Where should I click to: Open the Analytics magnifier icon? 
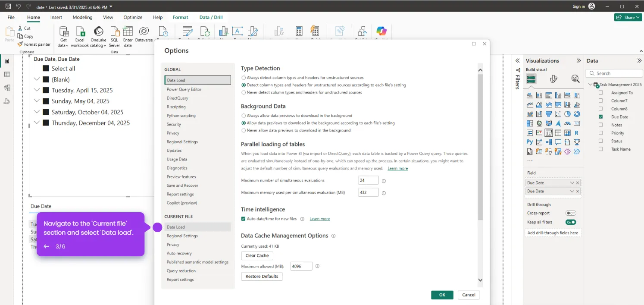click(575, 79)
